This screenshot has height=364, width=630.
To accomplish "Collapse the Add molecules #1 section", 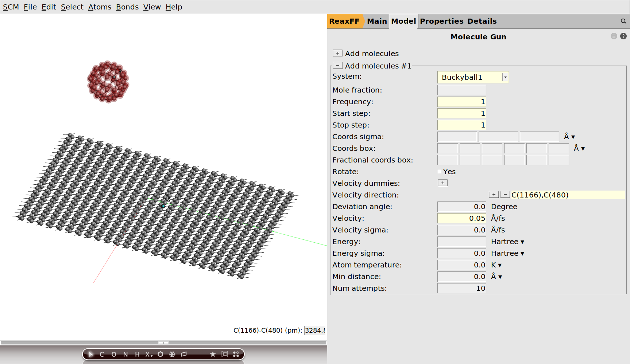I will pyautogui.click(x=337, y=66).
